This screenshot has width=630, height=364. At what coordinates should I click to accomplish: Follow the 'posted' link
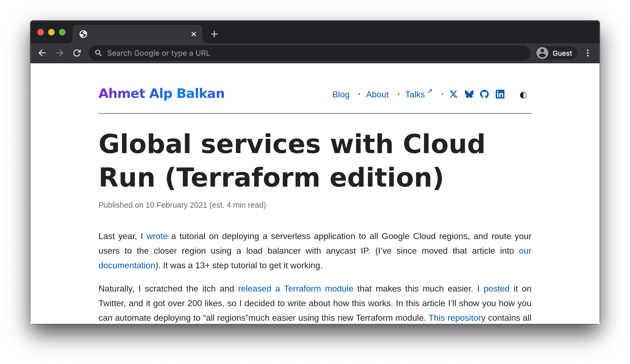pos(496,289)
